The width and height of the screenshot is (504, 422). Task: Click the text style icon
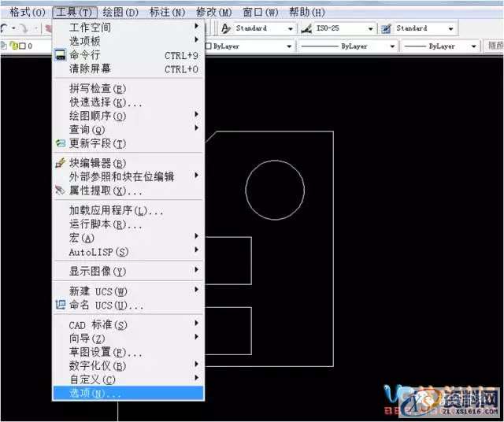[x=226, y=28]
